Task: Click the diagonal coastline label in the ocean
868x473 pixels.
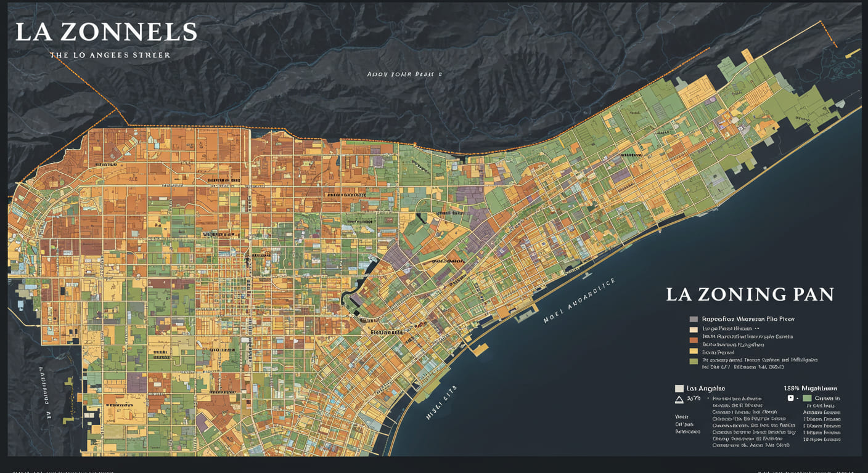Action: pos(579,301)
